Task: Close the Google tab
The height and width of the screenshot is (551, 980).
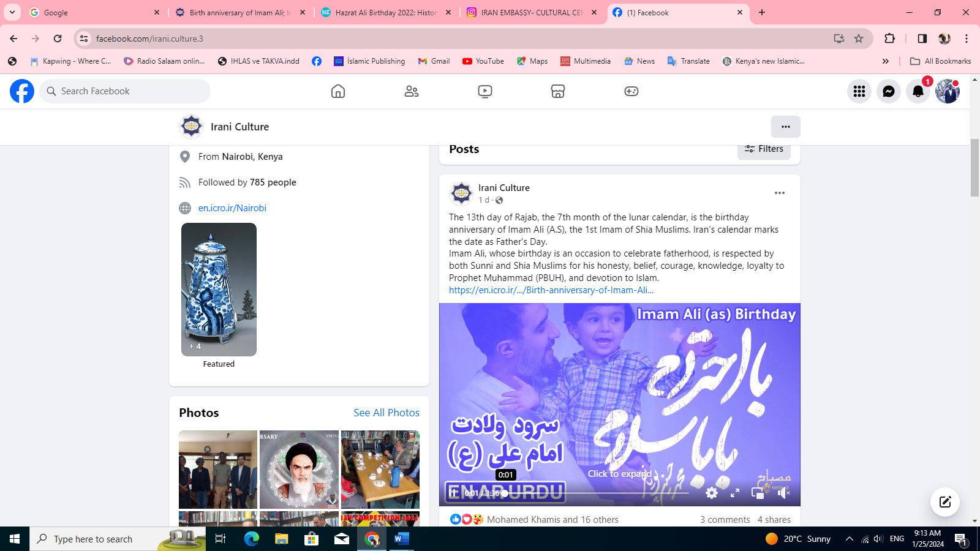Action: 156,12
